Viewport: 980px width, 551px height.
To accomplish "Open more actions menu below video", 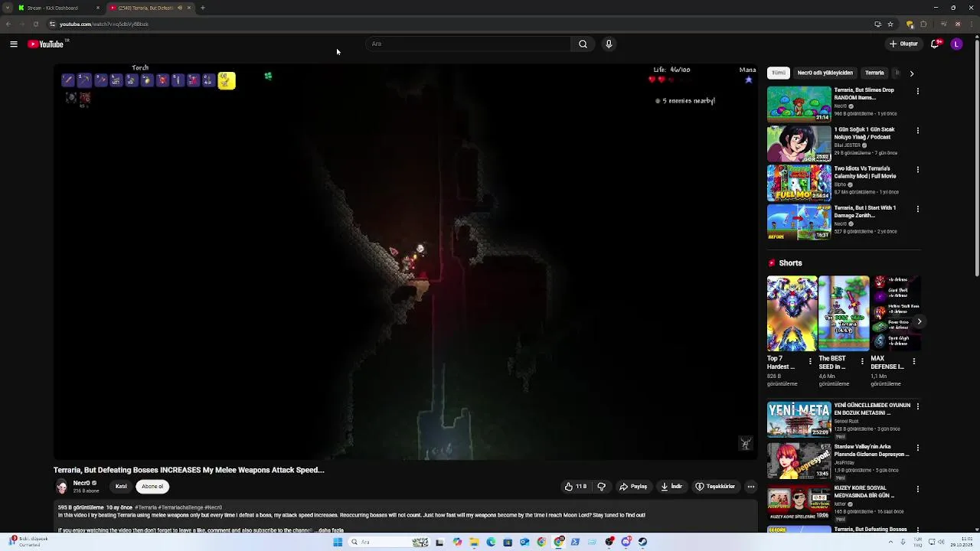I will (x=750, y=487).
